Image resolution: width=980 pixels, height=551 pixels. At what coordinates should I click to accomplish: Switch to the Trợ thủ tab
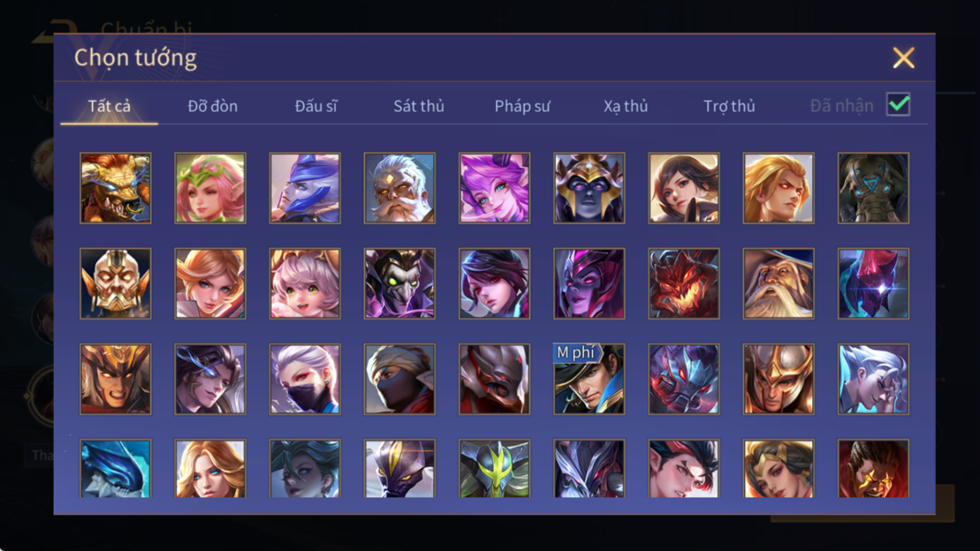tap(730, 106)
